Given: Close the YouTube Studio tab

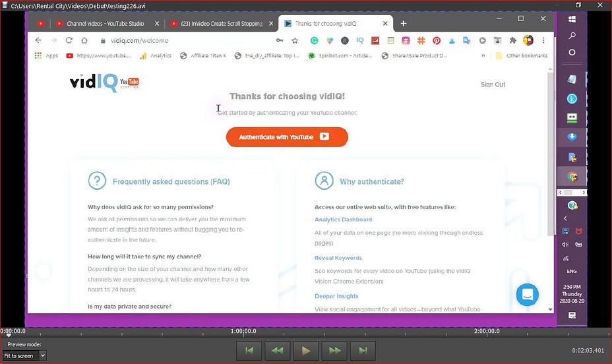Looking at the screenshot, I should click(x=157, y=23).
